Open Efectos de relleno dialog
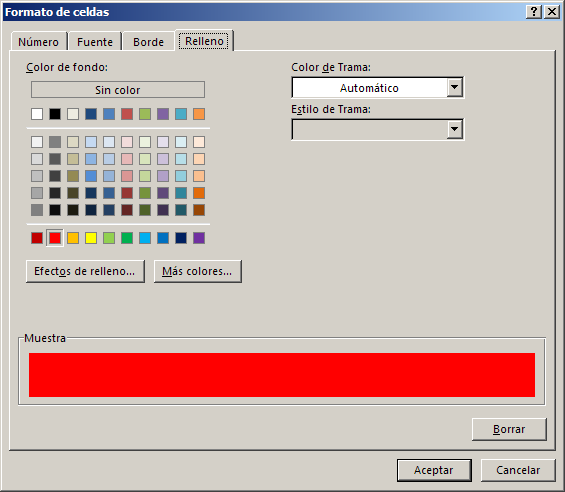 (85, 271)
